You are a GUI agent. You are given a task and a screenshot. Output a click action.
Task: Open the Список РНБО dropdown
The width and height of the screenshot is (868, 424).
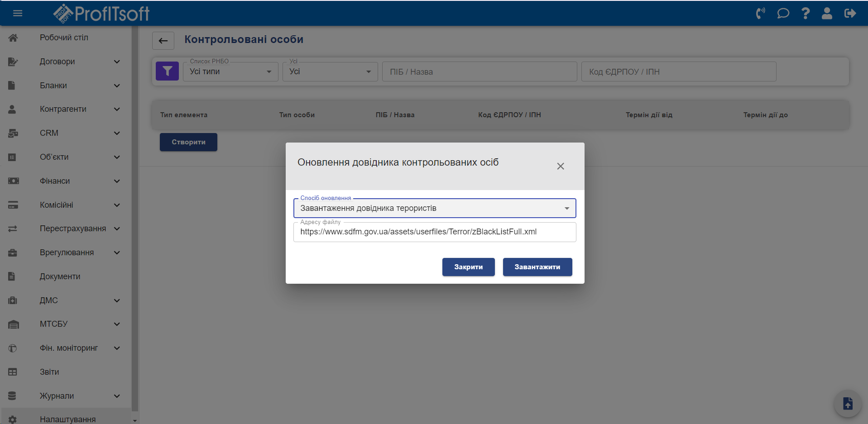coord(230,71)
